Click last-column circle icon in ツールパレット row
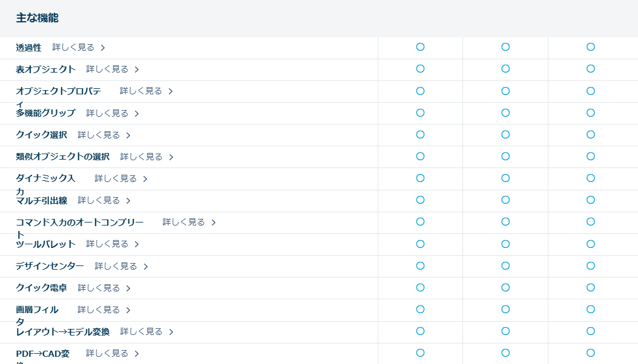The width and height of the screenshot is (638, 364). (x=591, y=244)
